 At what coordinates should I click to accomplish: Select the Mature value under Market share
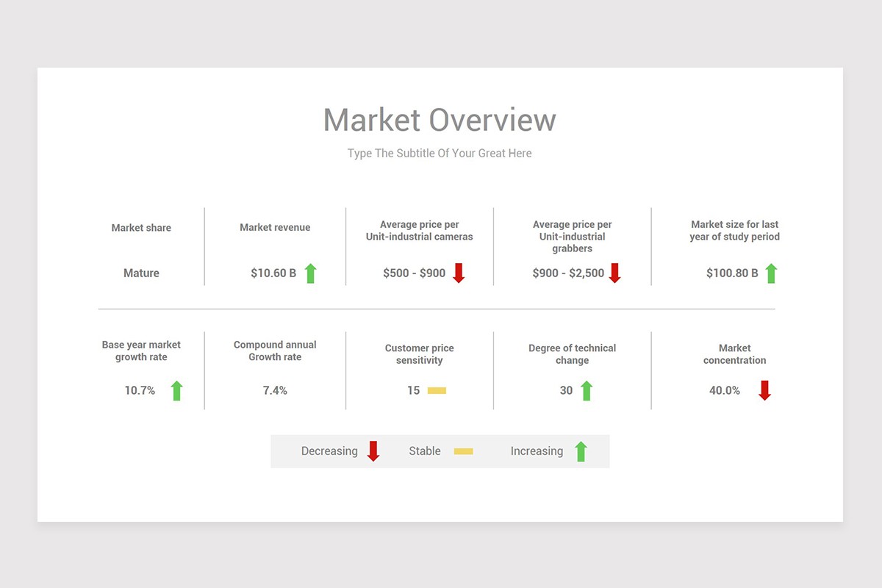coord(140,273)
